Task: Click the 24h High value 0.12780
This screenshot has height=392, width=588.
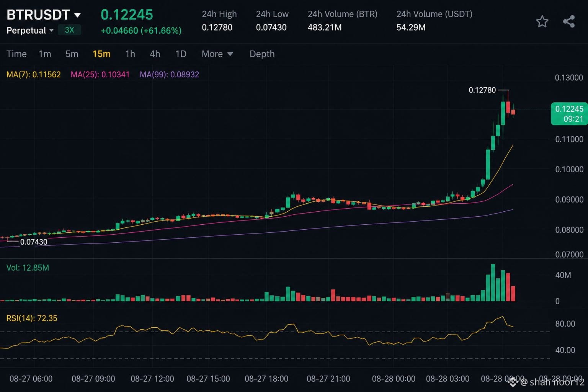Action: tap(217, 28)
